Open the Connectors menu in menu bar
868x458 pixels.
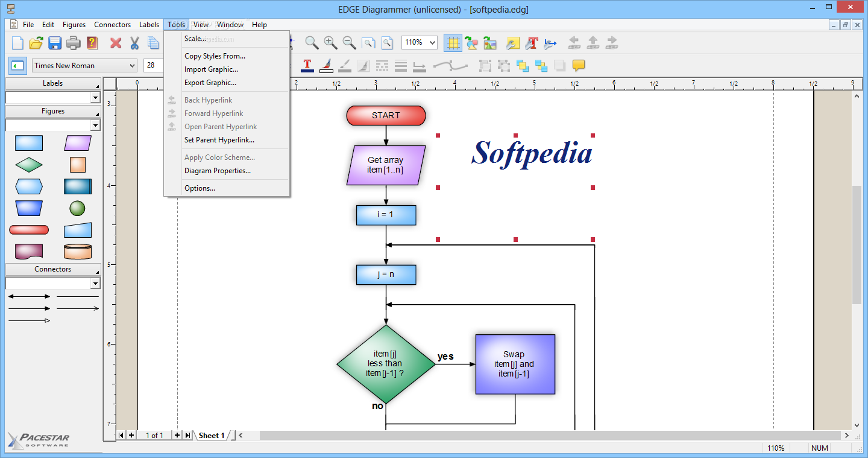tap(112, 25)
